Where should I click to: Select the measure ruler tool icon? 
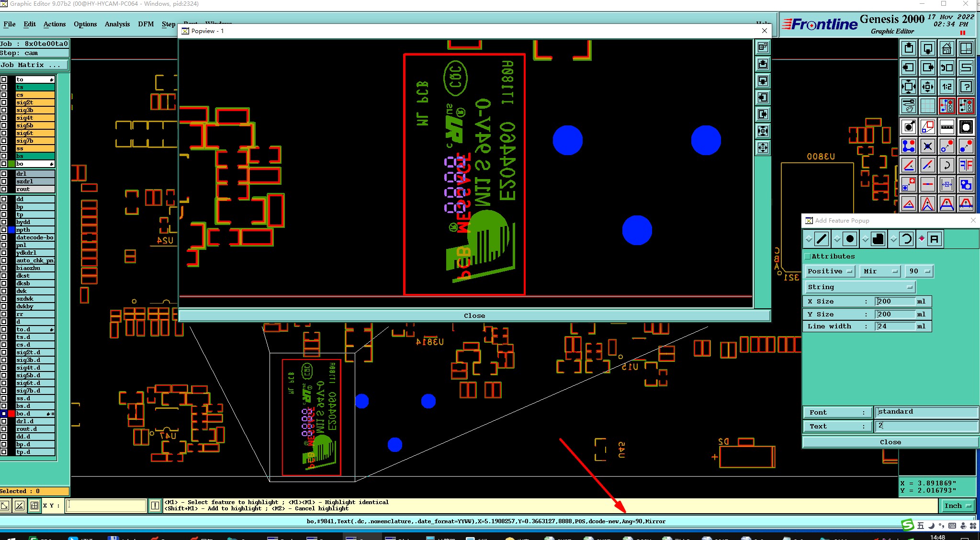[946, 127]
